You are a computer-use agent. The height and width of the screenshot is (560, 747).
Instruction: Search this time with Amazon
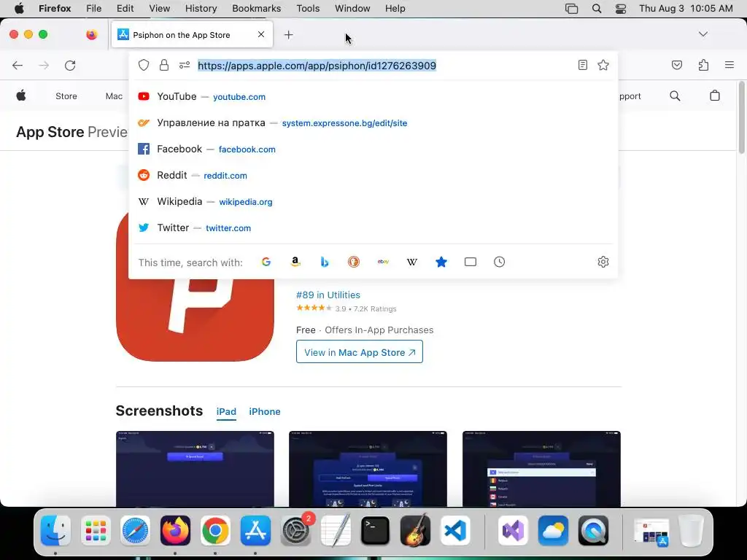click(295, 262)
